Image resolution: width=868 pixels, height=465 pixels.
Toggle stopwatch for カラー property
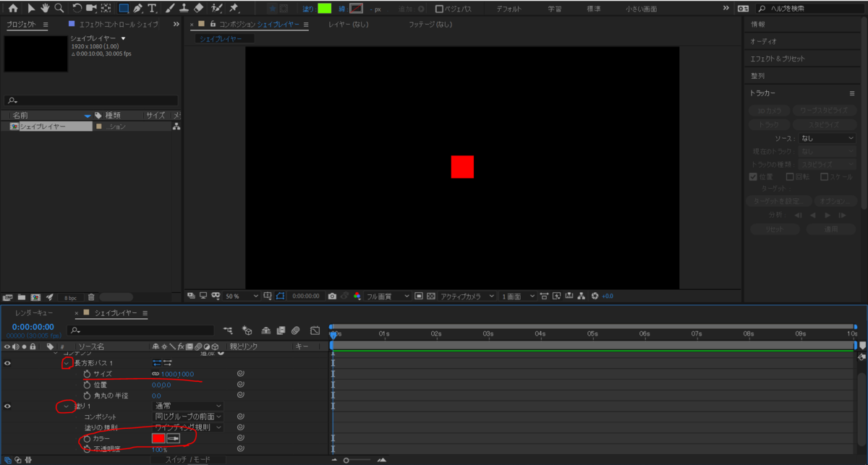[87, 439]
